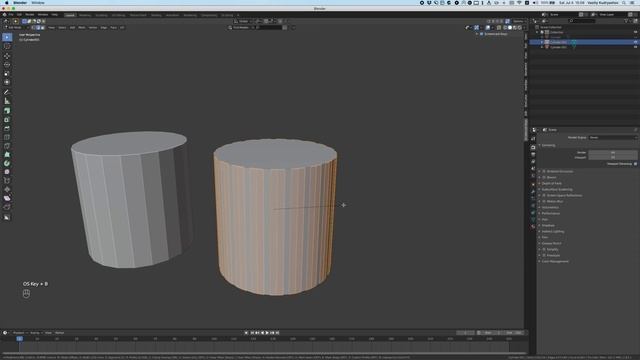Image resolution: width=640 pixels, height=360 pixels.
Task: Expand the Screencast Keys panel
Action: (477, 34)
